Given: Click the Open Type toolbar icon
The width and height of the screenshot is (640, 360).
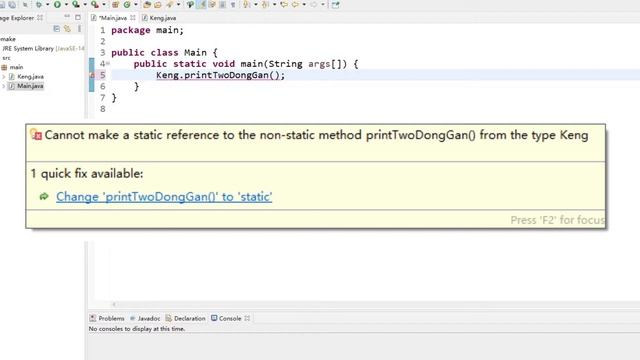Looking at the screenshot, I should (x=147, y=4).
